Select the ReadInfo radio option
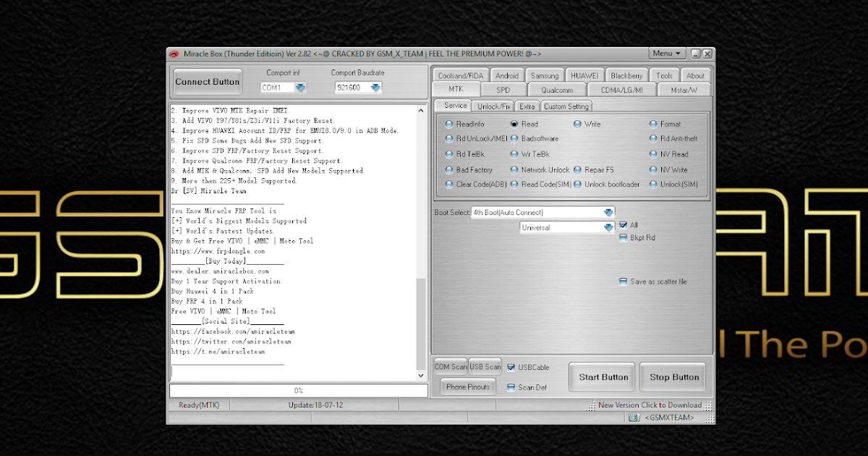The image size is (868, 456). coord(464,124)
